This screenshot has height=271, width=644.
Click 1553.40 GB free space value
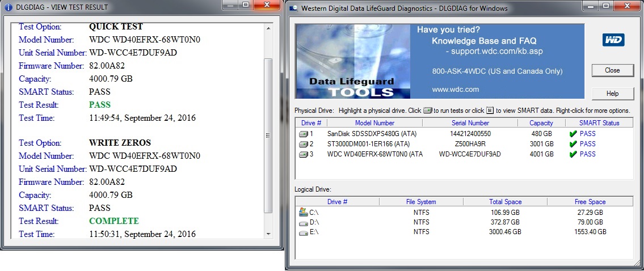click(590, 232)
